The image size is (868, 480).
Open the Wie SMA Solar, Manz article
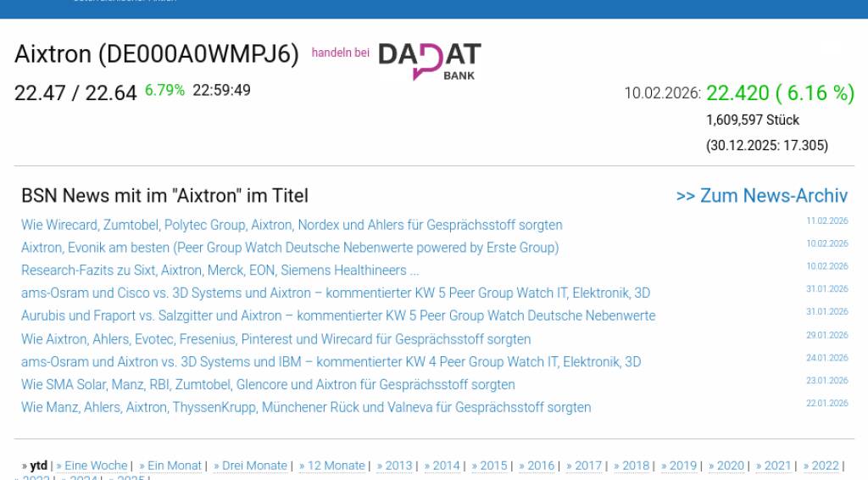click(268, 385)
